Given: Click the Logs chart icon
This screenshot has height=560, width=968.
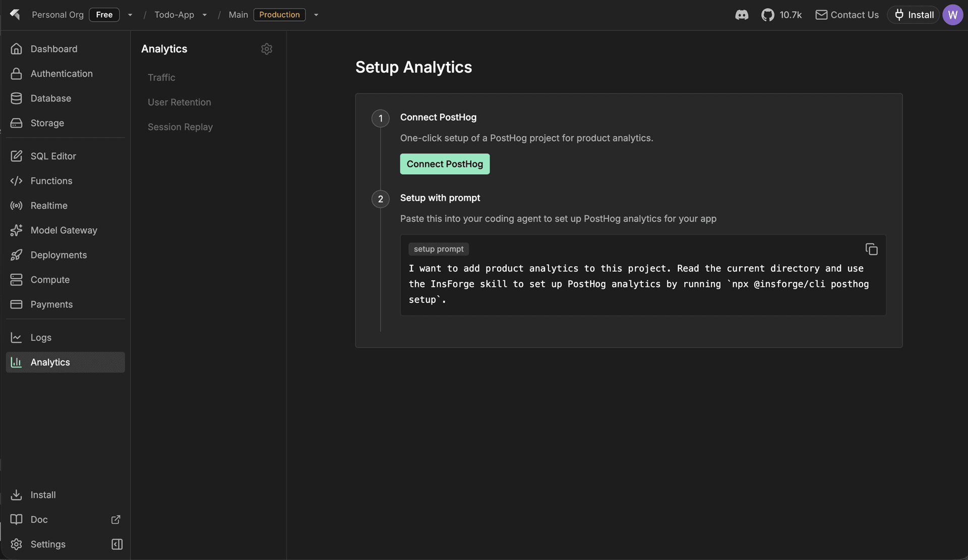Looking at the screenshot, I should click(16, 338).
